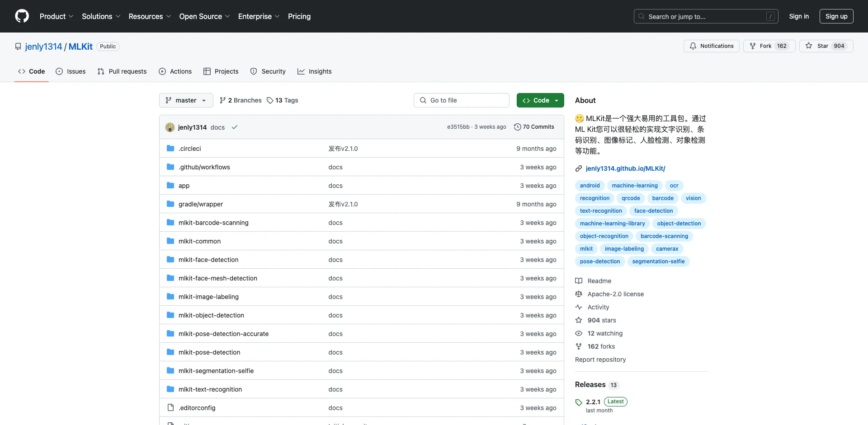
Task: Click the qrcode topic tag
Action: (631, 198)
